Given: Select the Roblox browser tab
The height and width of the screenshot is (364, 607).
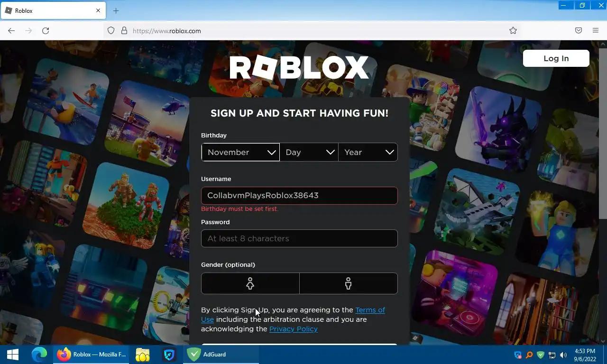Looking at the screenshot, I should pyautogui.click(x=52, y=10).
